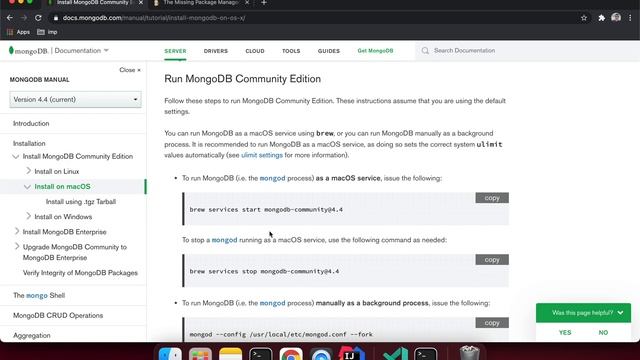Close The Missing Package Manager tab
The height and width of the screenshot is (360, 640).
click(247, 2)
